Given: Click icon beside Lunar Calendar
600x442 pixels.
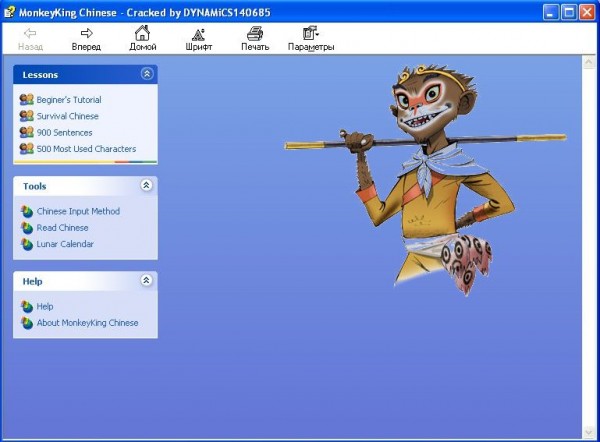Looking at the screenshot, I should (27, 244).
